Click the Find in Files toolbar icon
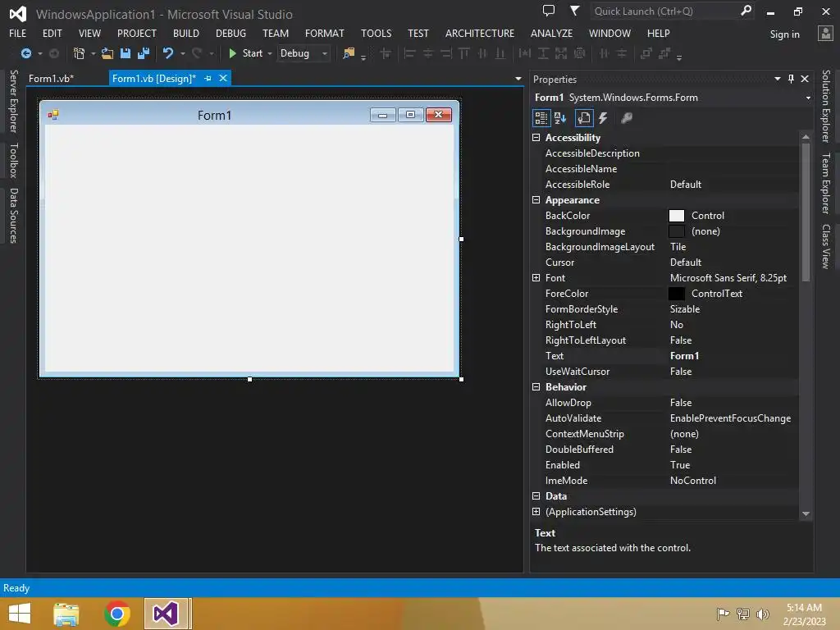Screen dimensions: 840x630 [349, 53]
